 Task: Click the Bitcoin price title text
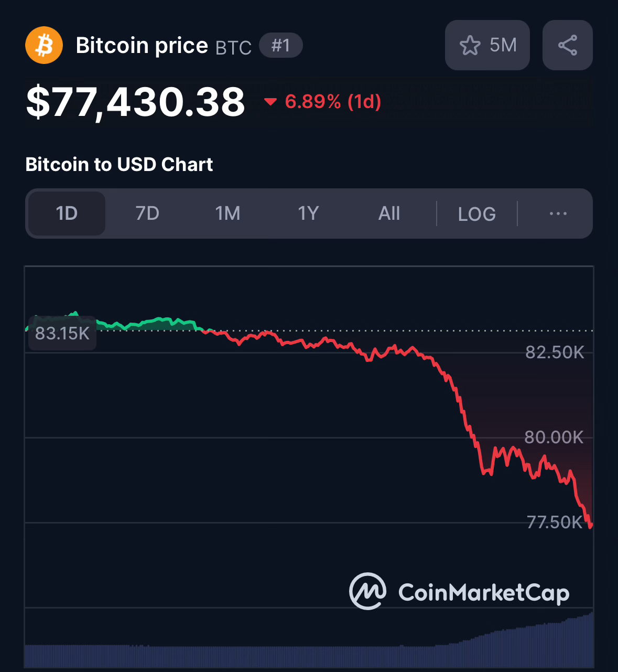(142, 46)
